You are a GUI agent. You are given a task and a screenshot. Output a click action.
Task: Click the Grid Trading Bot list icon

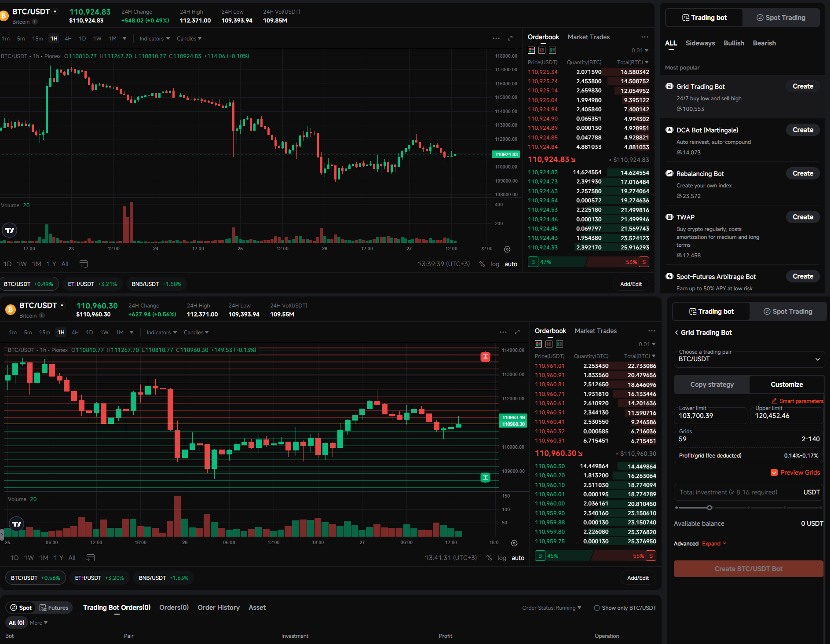point(669,87)
